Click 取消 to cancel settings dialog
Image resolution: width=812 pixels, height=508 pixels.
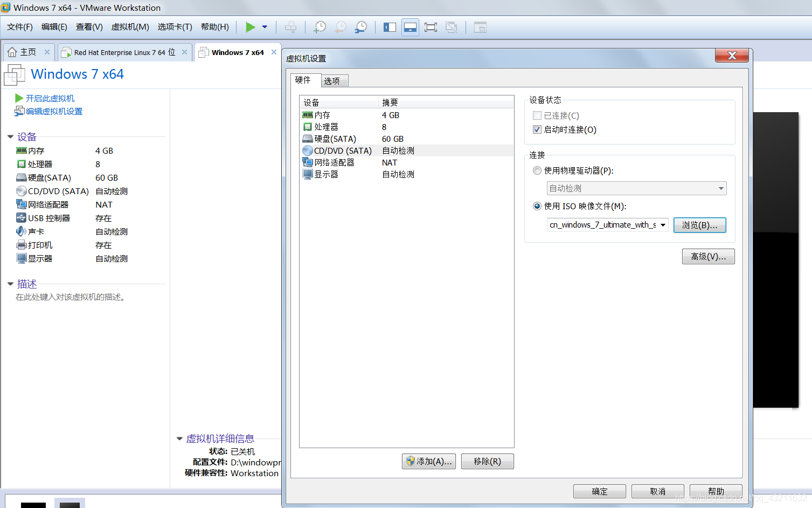point(657,491)
